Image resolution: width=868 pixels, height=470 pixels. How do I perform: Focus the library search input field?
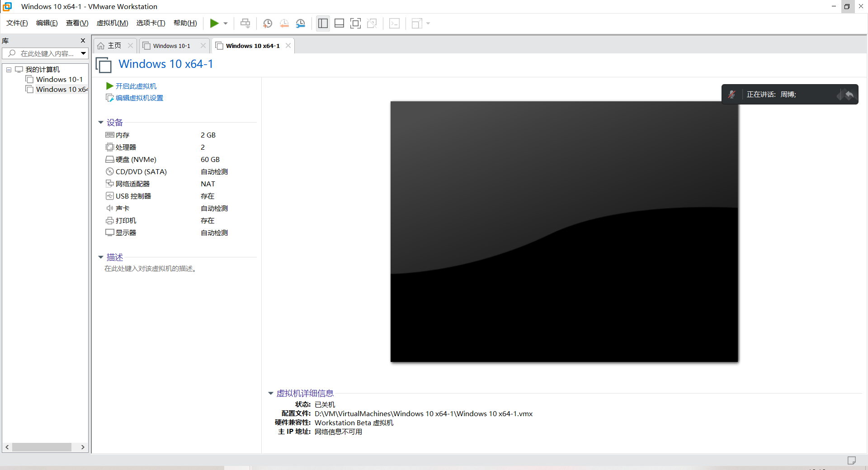(x=44, y=53)
